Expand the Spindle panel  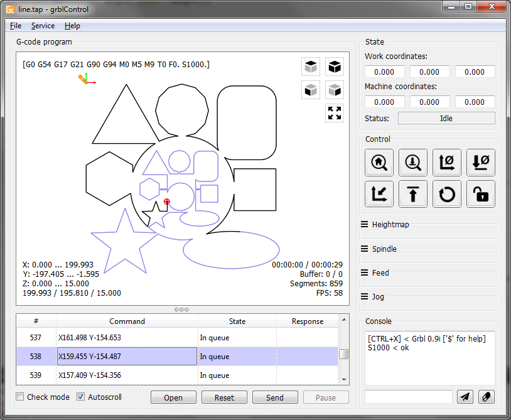pyautogui.click(x=384, y=249)
